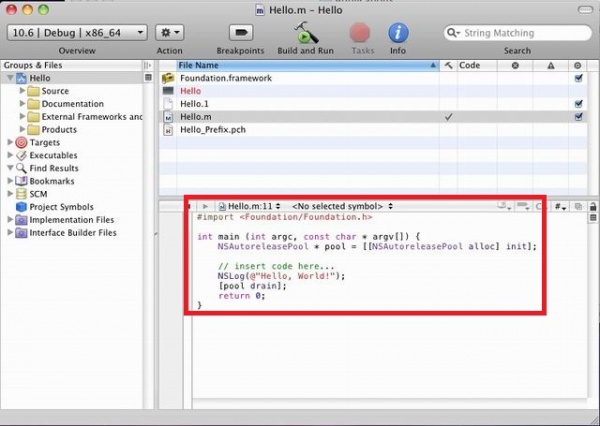600x426 pixels.
Task: Sort by the target membership column header
Action: 578,65
